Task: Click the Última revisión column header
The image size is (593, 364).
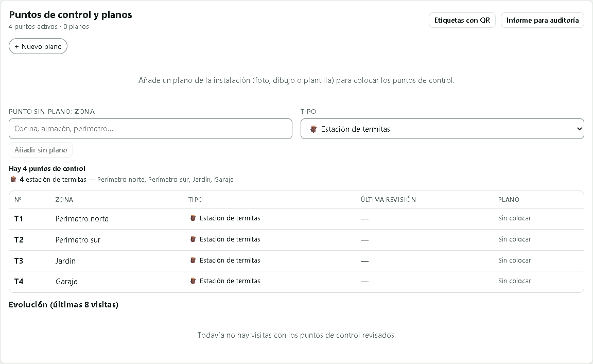Action: click(388, 199)
